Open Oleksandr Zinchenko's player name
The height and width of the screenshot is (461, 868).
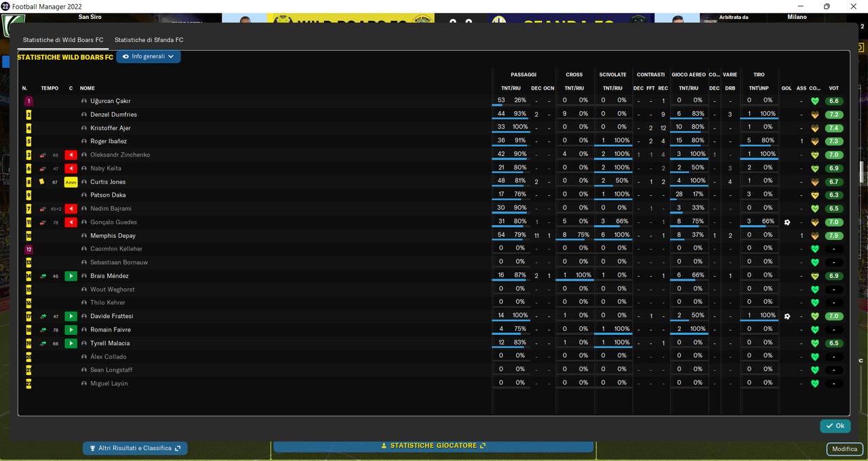[120, 155]
